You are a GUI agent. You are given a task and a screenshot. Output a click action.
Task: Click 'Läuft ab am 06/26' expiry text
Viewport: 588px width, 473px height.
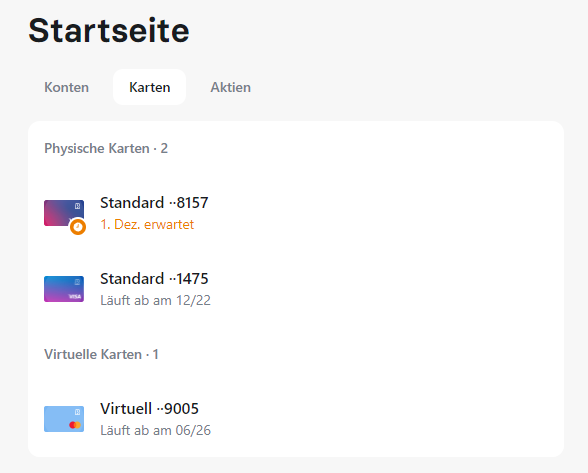[x=155, y=430]
